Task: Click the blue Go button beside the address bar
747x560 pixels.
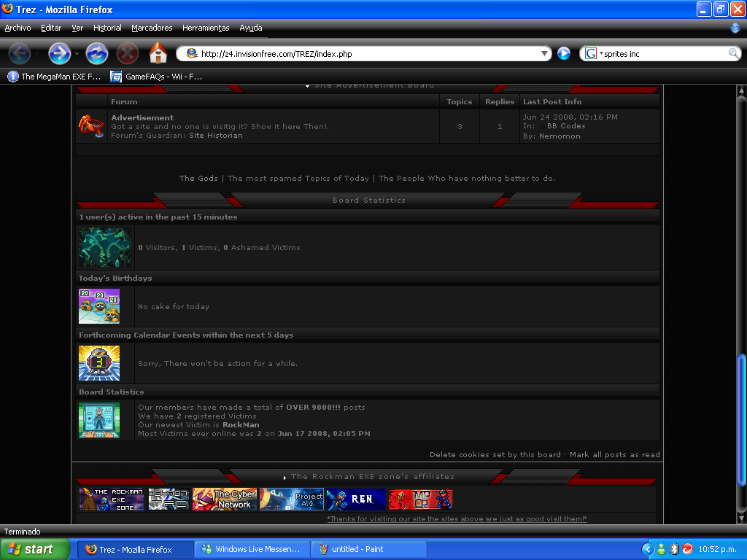Action: point(564,53)
